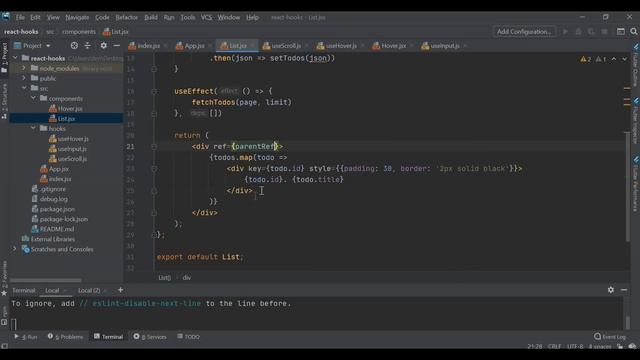Click the Debug icon in top toolbar
Viewport: 640px width, 360px height.
[x=578, y=31]
